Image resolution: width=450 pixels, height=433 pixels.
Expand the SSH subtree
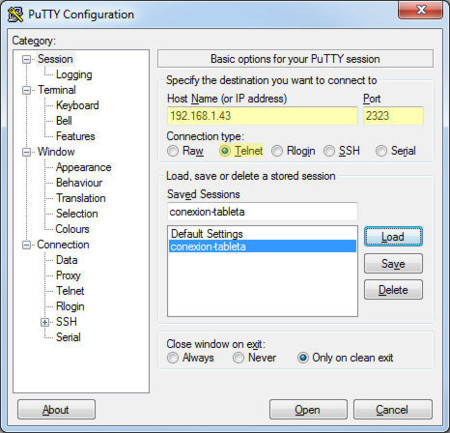tap(45, 322)
